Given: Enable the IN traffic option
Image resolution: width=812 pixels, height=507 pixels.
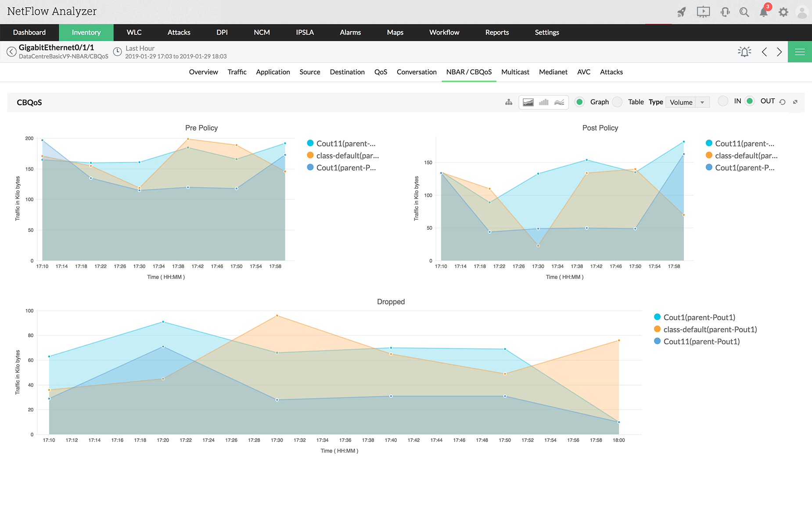Looking at the screenshot, I should pyautogui.click(x=723, y=101).
